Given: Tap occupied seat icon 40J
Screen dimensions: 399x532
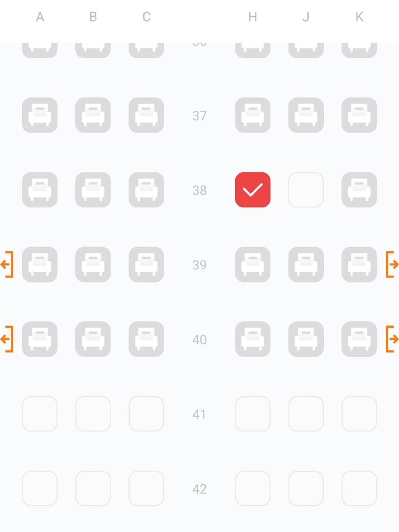Looking at the screenshot, I should point(306,339).
